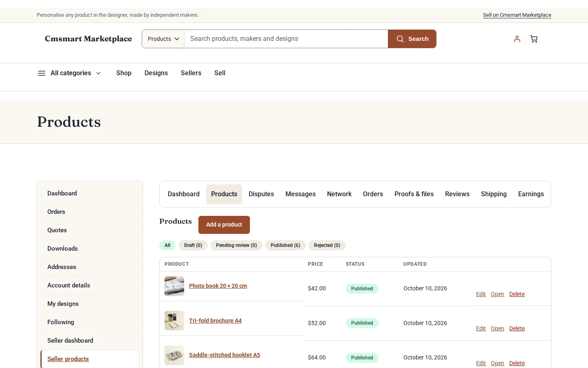Screen dimensions: 588x368
Task: Click the Add a product button
Action: tap(224, 225)
